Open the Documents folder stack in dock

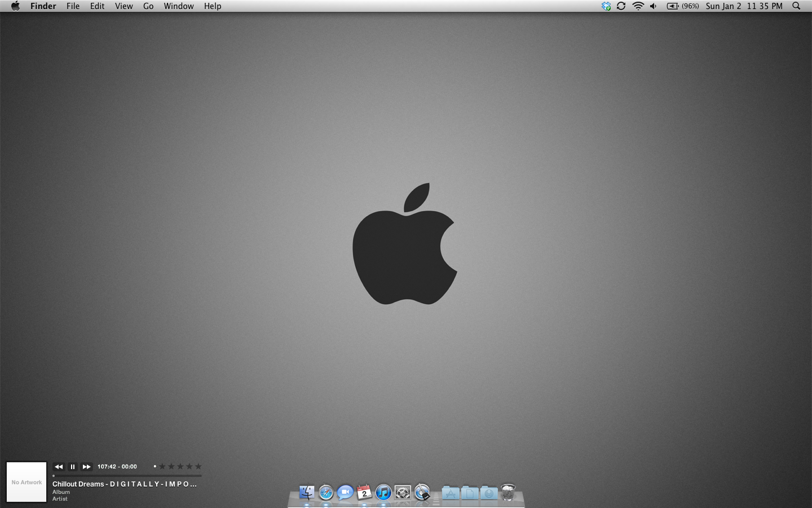(x=470, y=493)
